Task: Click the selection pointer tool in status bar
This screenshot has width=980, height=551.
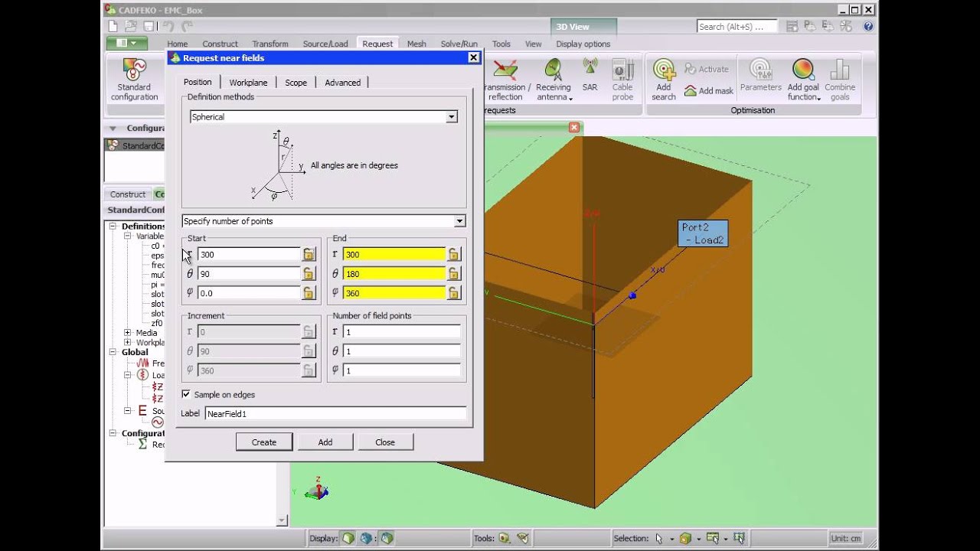Action: (x=659, y=538)
